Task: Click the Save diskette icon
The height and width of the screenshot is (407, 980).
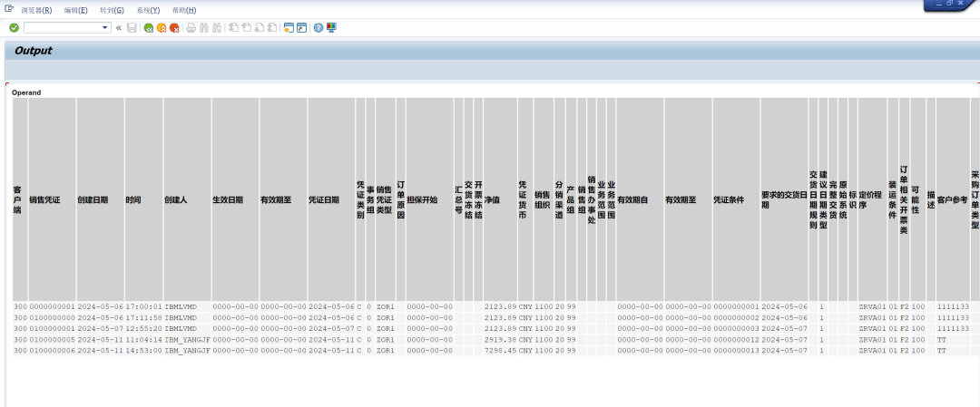Action: coord(132,28)
